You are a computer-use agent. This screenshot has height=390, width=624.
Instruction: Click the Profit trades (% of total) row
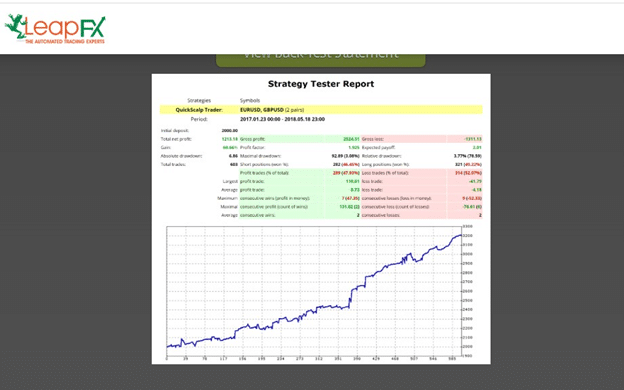pyautogui.click(x=300, y=173)
